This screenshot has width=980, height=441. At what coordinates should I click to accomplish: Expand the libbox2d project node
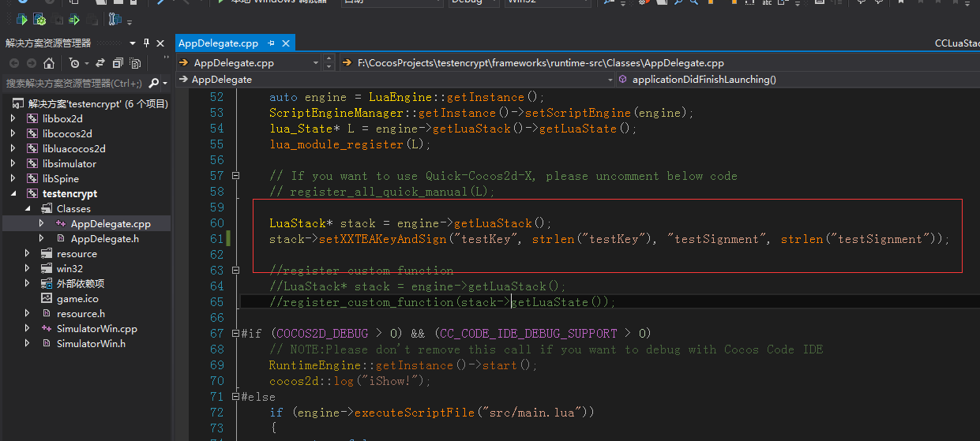click(x=12, y=118)
